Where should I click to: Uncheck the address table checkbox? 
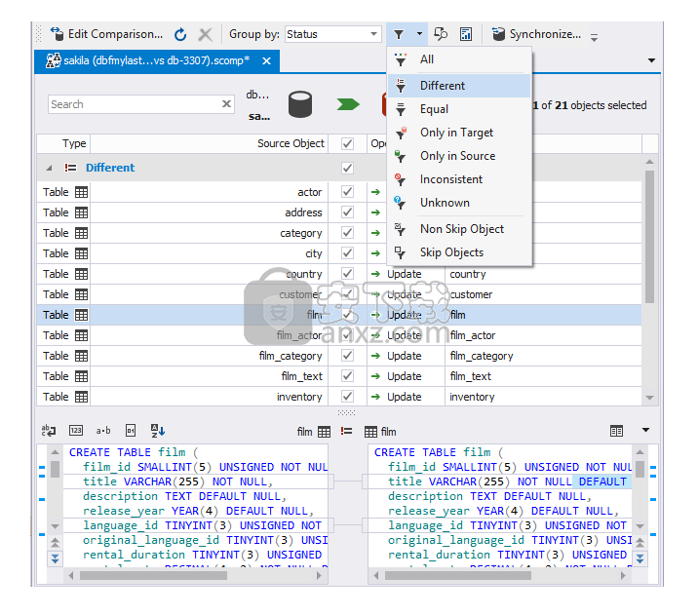tap(347, 212)
